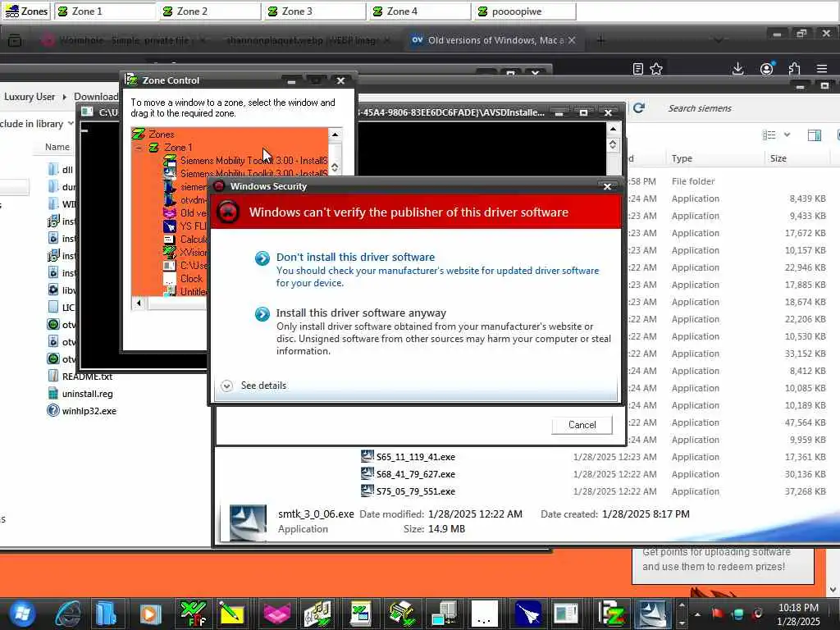Open browser account icon

(x=767, y=69)
